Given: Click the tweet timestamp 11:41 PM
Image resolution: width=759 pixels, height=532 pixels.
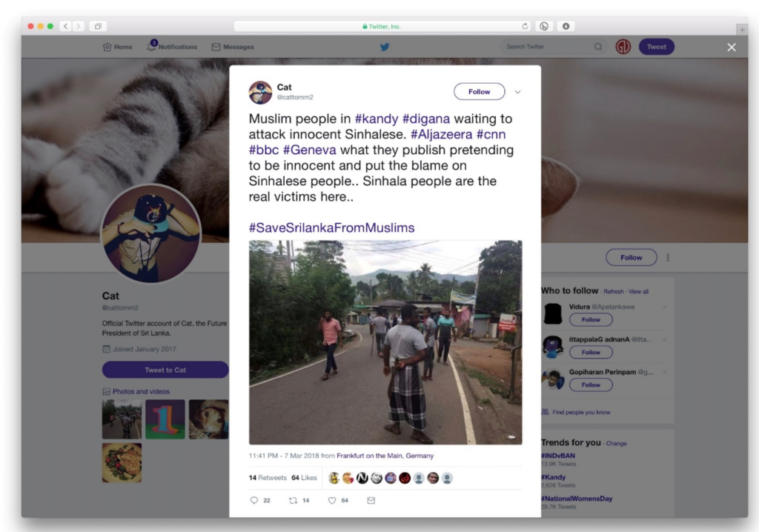Looking at the screenshot, I should click(284, 456).
